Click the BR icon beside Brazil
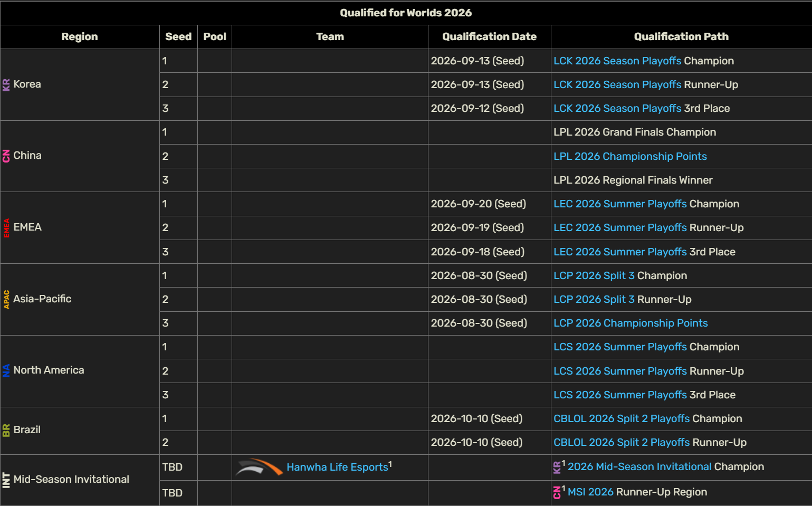 (6, 430)
